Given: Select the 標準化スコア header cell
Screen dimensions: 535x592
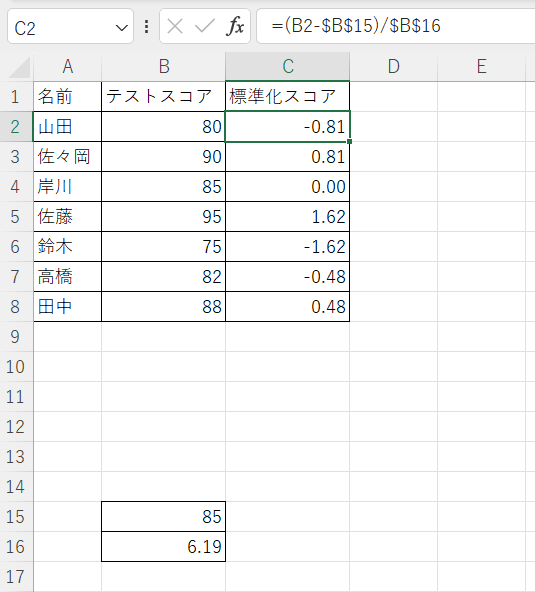Looking at the screenshot, I should pyautogui.click(x=288, y=96).
